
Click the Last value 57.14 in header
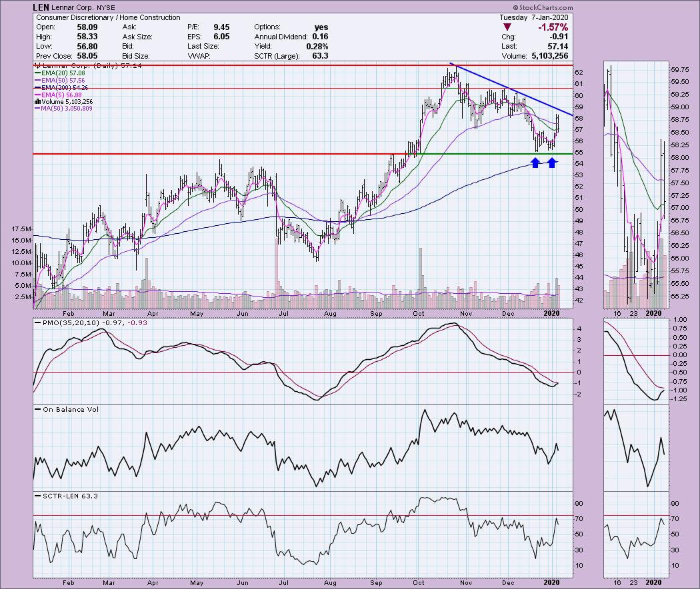tap(558, 47)
